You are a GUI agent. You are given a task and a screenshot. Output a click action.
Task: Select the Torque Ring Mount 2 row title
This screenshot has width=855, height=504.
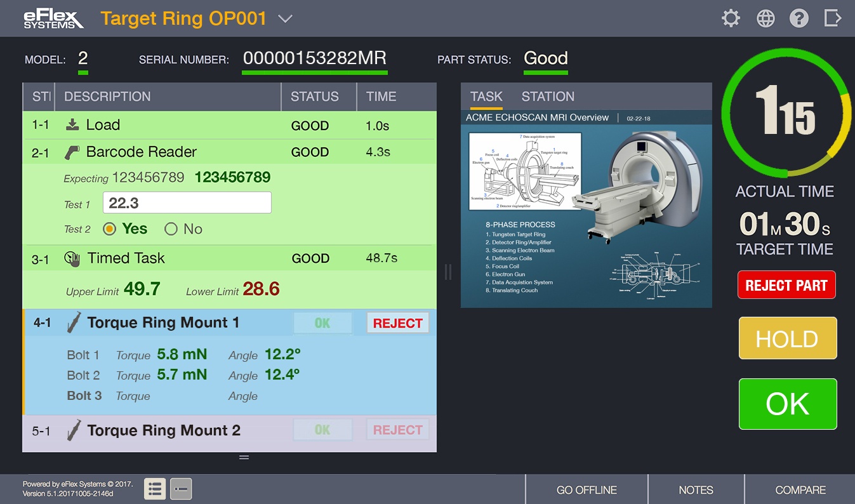coord(164,430)
